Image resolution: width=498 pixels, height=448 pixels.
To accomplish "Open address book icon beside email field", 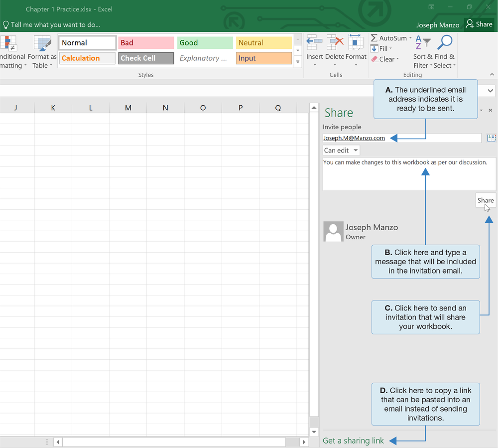I will pos(491,138).
